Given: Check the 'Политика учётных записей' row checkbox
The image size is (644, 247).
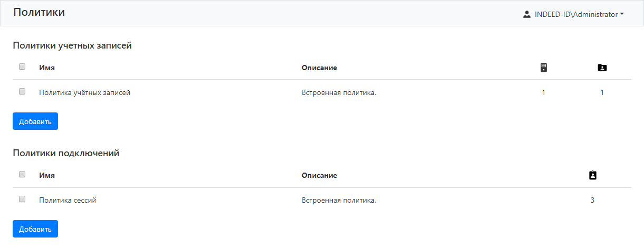Looking at the screenshot, I should [22, 91].
